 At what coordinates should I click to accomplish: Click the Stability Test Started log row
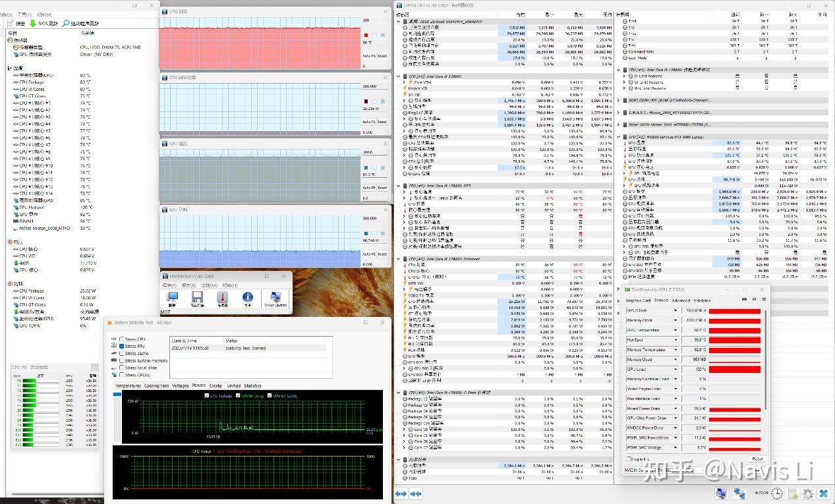tap(248, 348)
